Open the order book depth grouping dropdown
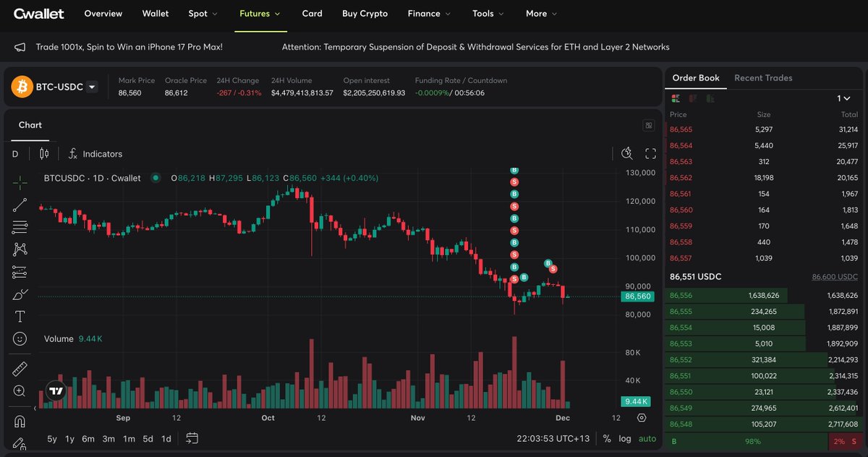868x457 pixels. 844,98
